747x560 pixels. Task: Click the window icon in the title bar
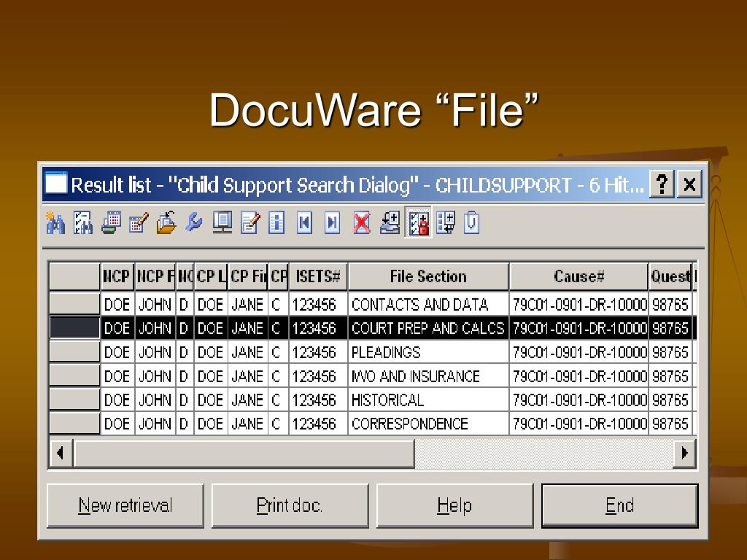click(x=56, y=183)
